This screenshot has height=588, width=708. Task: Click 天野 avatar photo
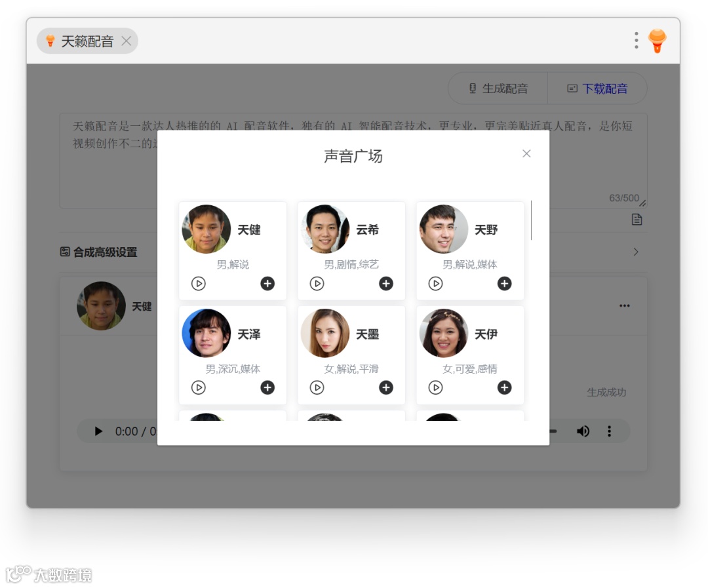[x=444, y=229]
